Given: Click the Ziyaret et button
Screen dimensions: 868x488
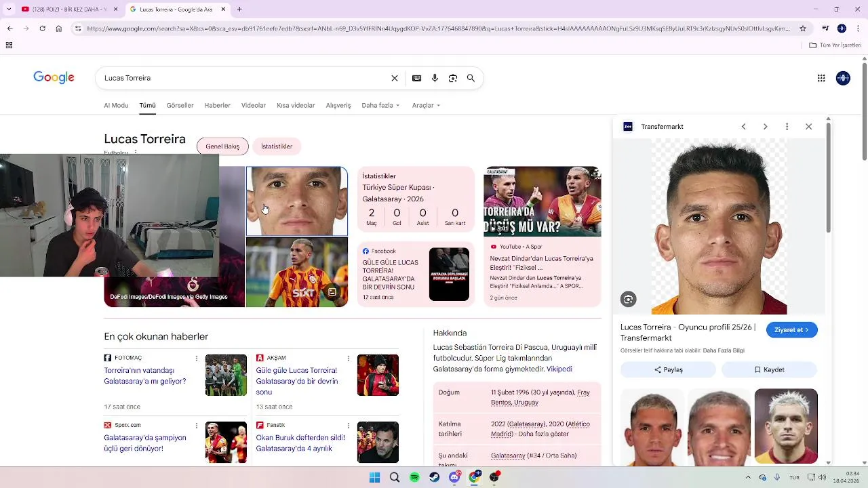Looking at the screenshot, I should [x=791, y=330].
